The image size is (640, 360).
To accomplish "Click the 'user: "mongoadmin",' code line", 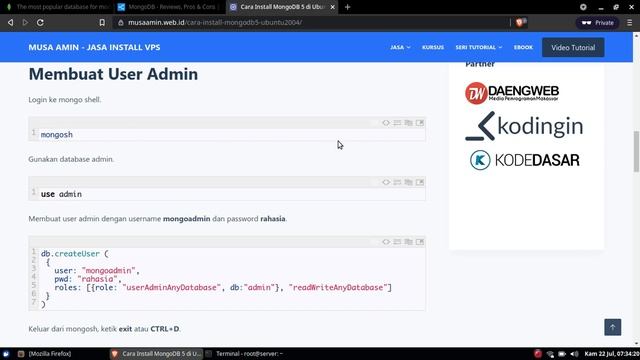I will pos(97,271).
